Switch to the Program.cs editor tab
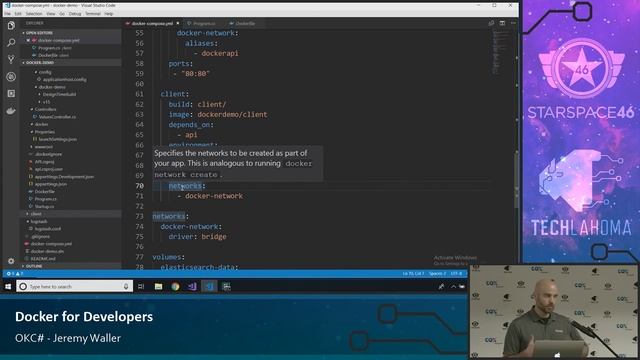 pos(203,23)
